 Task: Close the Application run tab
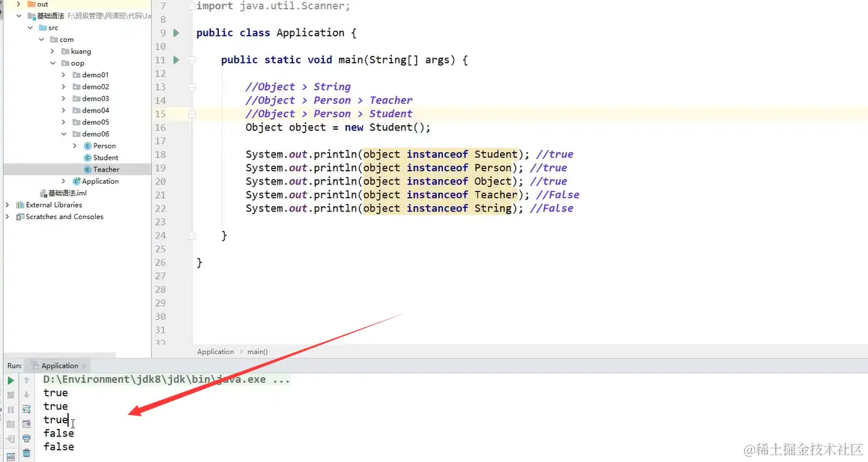[x=84, y=366]
